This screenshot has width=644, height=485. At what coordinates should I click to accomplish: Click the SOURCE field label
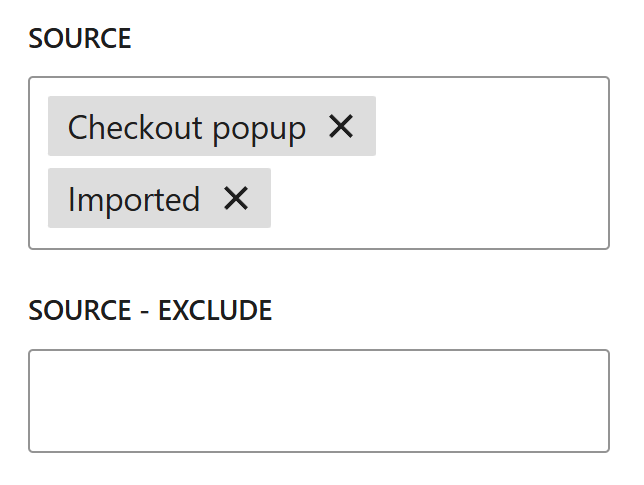(80, 39)
